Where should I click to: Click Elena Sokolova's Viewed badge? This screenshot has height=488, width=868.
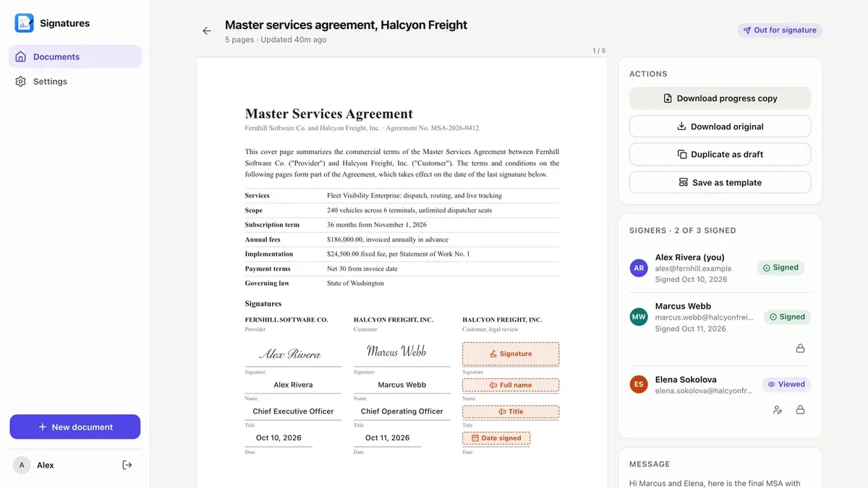click(786, 385)
